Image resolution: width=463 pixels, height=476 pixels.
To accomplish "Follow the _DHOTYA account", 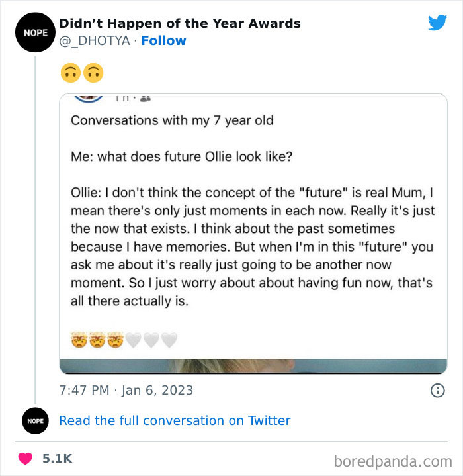I will pos(163,40).
